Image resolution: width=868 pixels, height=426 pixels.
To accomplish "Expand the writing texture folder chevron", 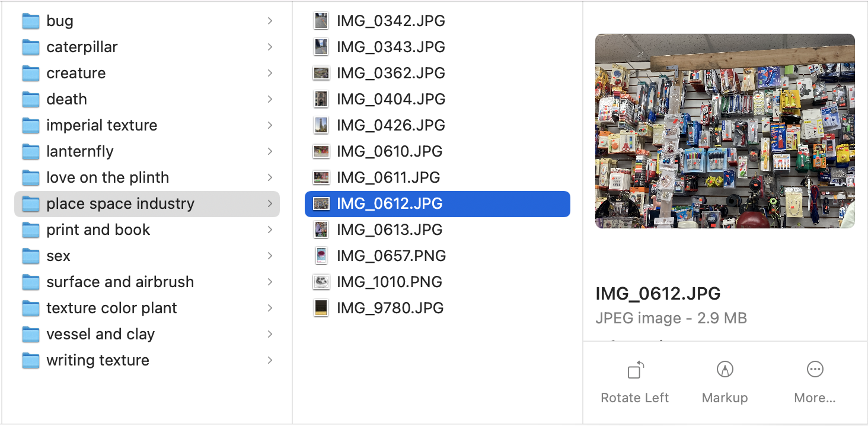I will pyautogui.click(x=270, y=360).
